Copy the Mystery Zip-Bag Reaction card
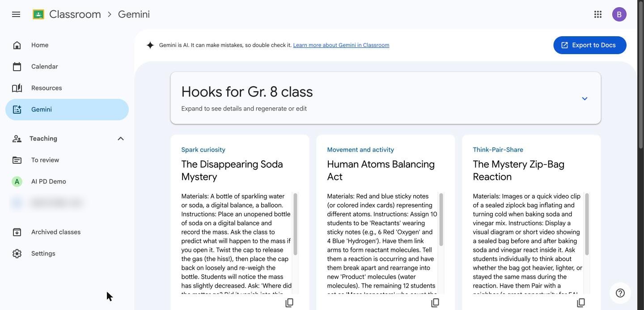Image resolution: width=644 pixels, height=310 pixels. [581, 303]
